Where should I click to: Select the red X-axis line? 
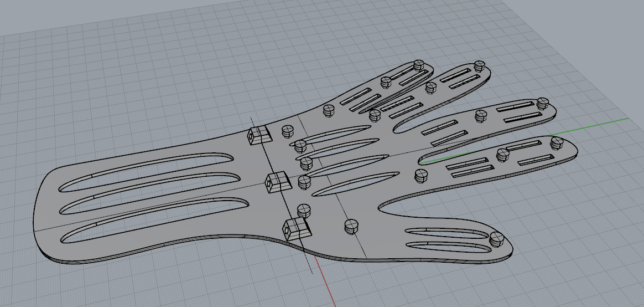325,281
